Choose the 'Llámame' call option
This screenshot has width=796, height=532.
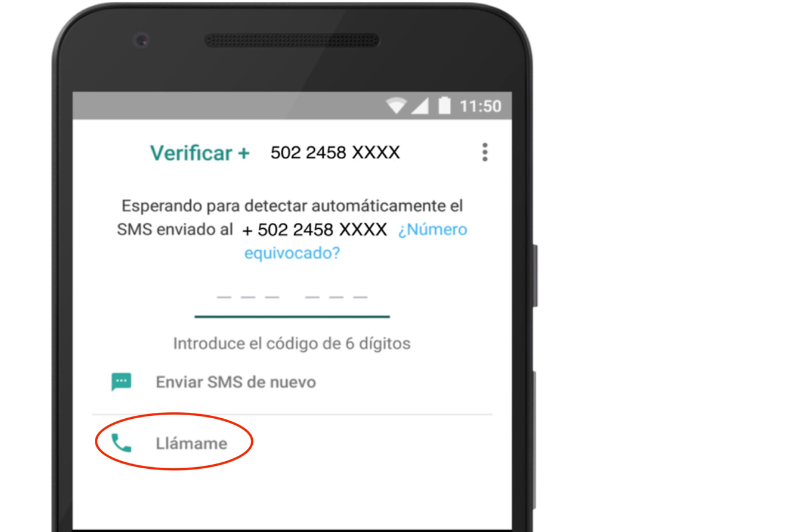(x=191, y=443)
